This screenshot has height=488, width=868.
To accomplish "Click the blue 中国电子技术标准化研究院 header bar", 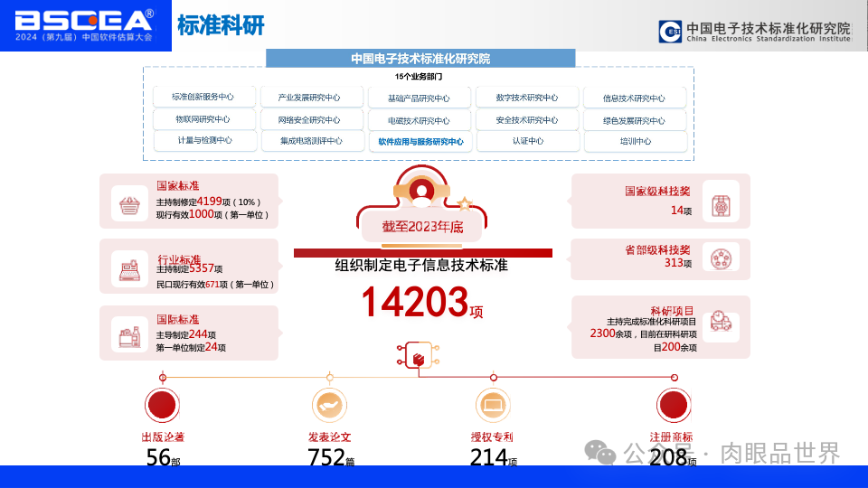I will point(420,58).
